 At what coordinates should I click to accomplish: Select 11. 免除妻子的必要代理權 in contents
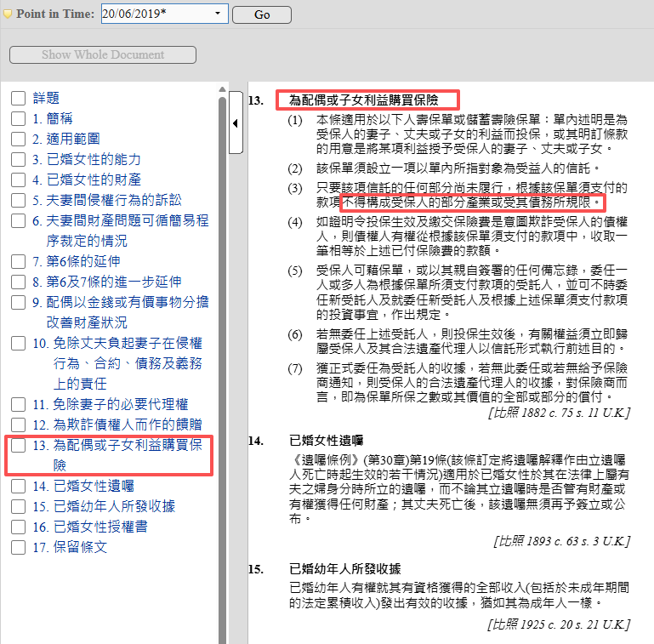point(111,404)
